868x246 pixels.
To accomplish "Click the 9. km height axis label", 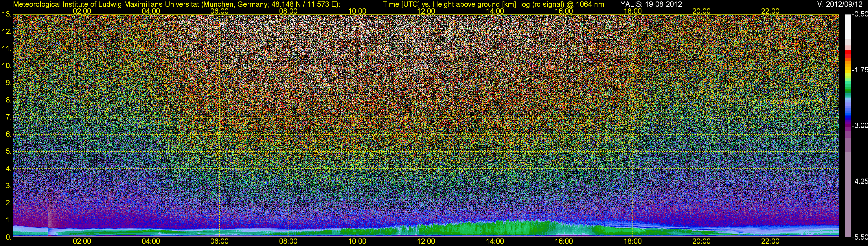I will [x=8, y=83].
